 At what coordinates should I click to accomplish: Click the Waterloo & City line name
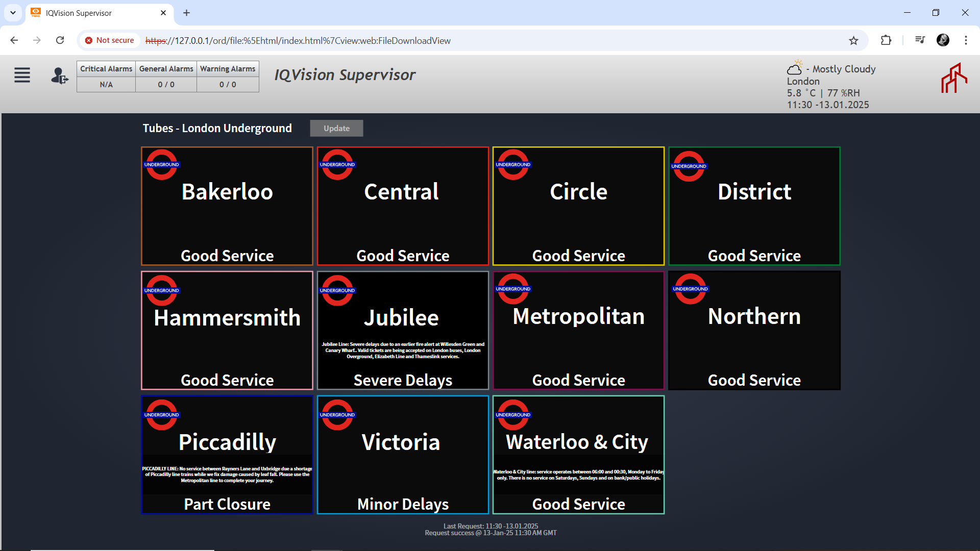coord(577,442)
